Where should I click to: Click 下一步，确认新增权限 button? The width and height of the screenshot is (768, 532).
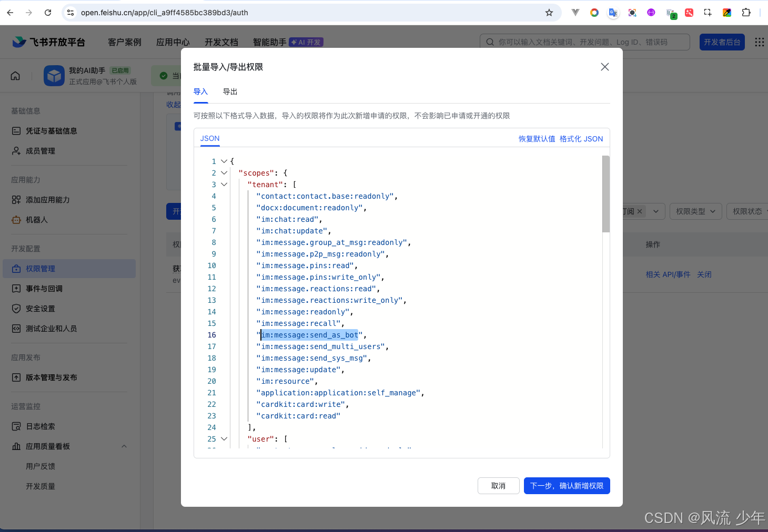tap(567, 486)
